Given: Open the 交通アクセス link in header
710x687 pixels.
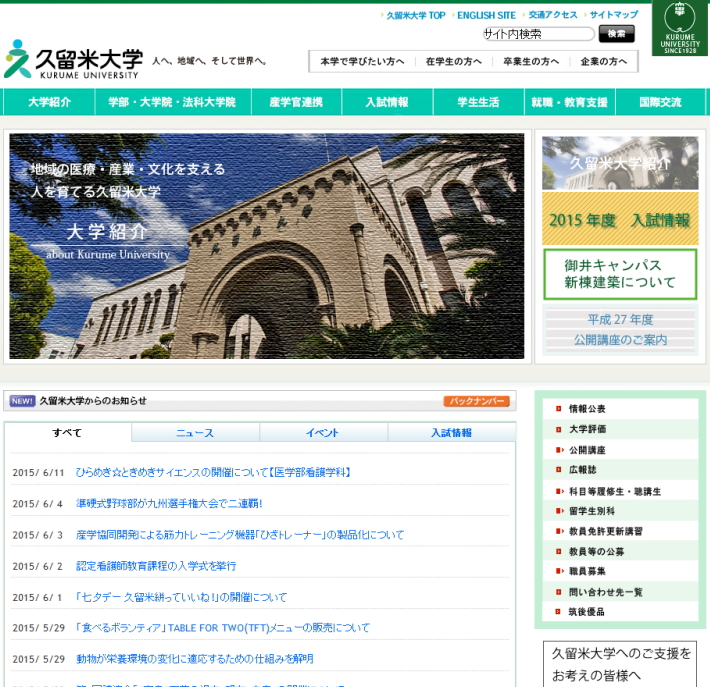Looking at the screenshot, I should click(553, 15).
